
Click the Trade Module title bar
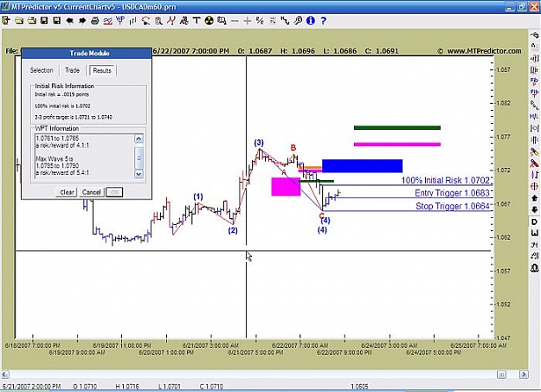[87, 53]
